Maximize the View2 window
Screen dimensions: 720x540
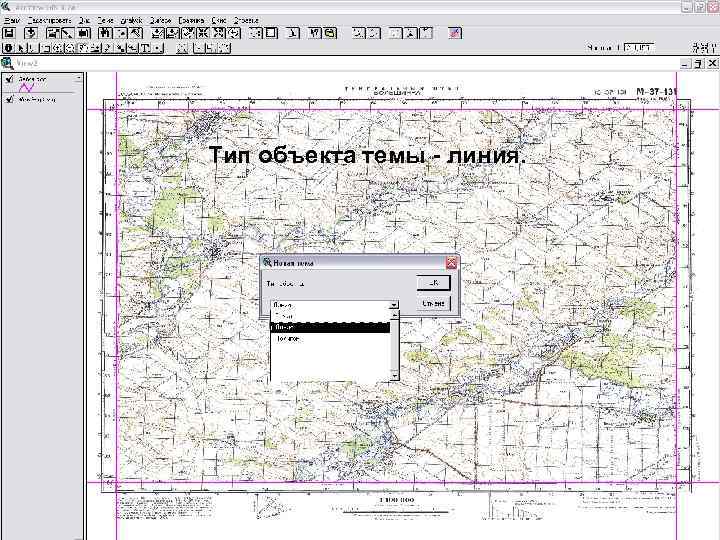coord(699,63)
